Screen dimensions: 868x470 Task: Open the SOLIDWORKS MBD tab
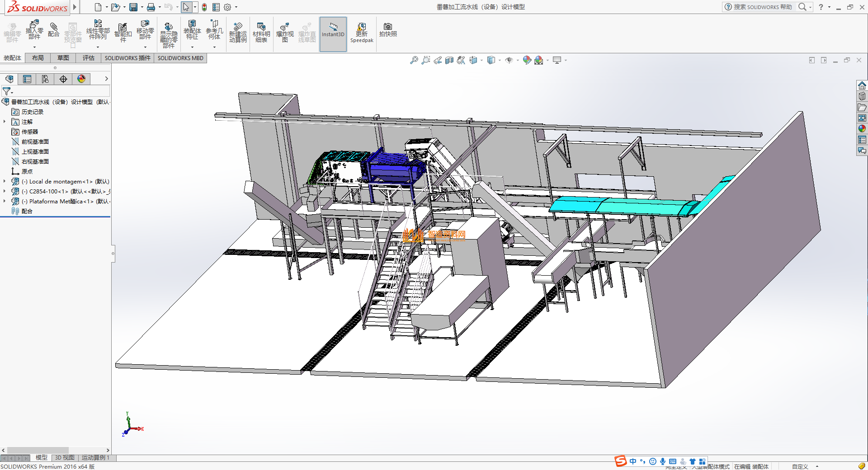pyautogui.click(x=180, y=58)
